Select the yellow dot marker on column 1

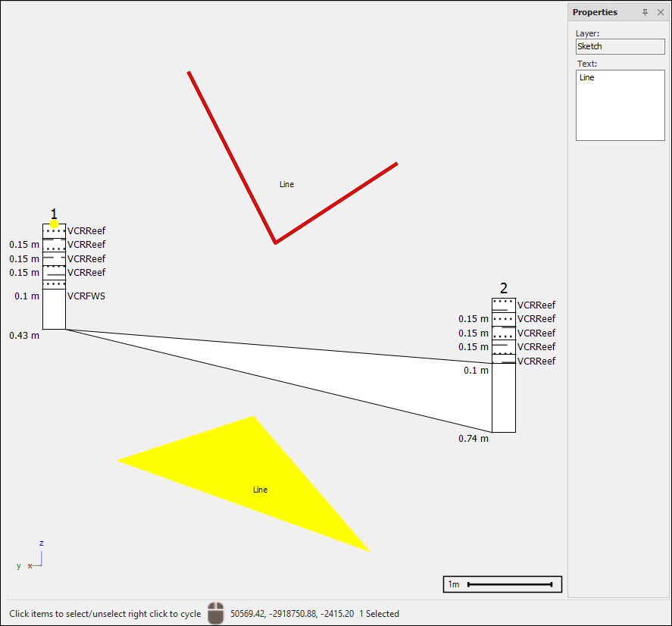pyautogui.click(x=55, y=224)
